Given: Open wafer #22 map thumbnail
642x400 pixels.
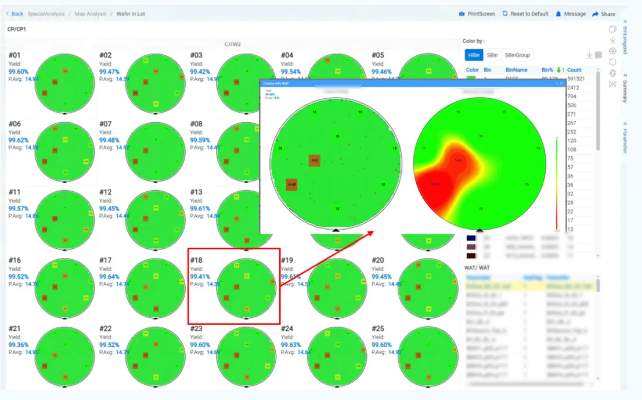Looking at the screenshot, I should 154,355.
